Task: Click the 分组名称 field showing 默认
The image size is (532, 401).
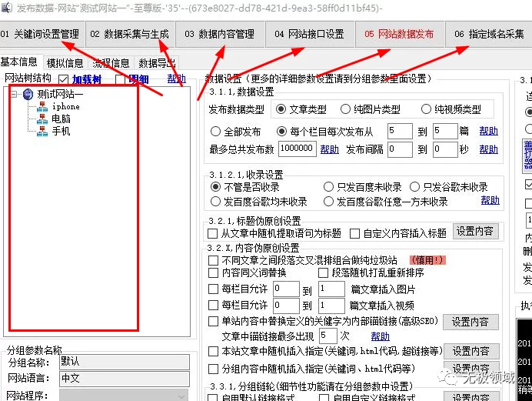Action: [125, 362]
